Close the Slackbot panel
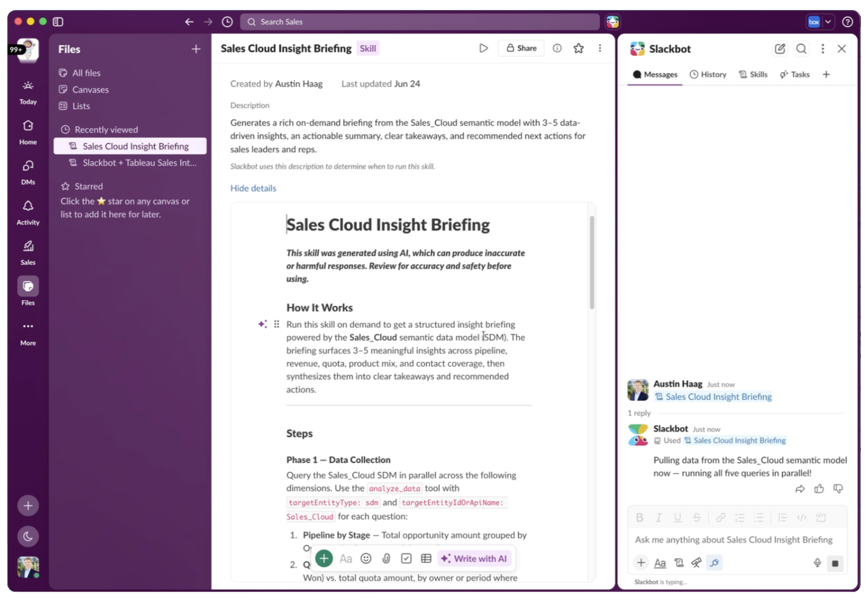This screenshot has height=600, width=868. coord(842,49)
